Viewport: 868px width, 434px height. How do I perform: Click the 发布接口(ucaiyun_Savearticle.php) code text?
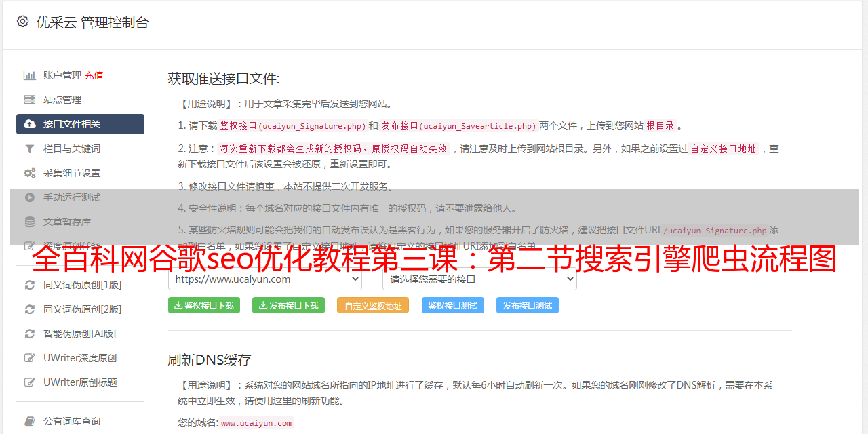[459, 126]
